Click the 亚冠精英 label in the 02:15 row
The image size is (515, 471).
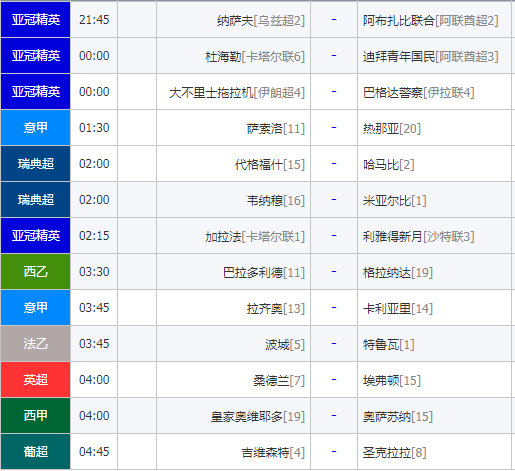pos(36,236)
